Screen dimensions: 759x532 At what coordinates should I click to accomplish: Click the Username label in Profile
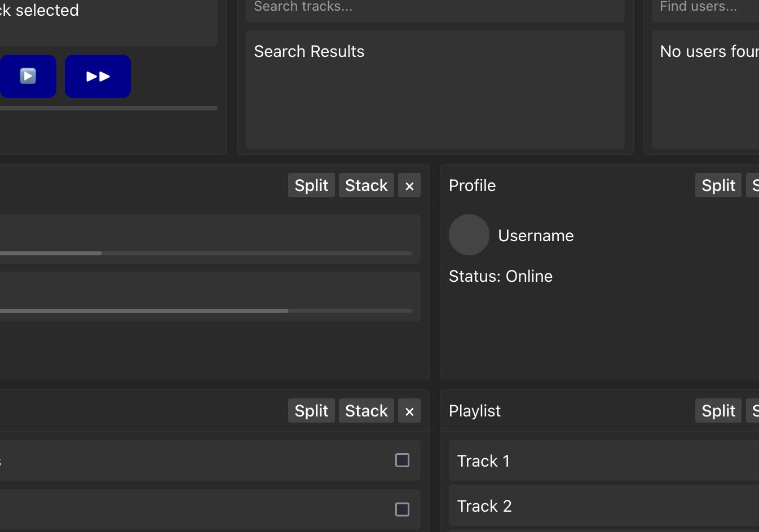pyautogui.click(x=536, y=236)
